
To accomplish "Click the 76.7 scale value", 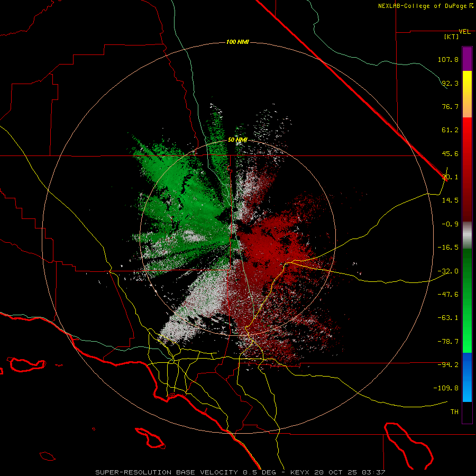I will (x=450, y=106).
